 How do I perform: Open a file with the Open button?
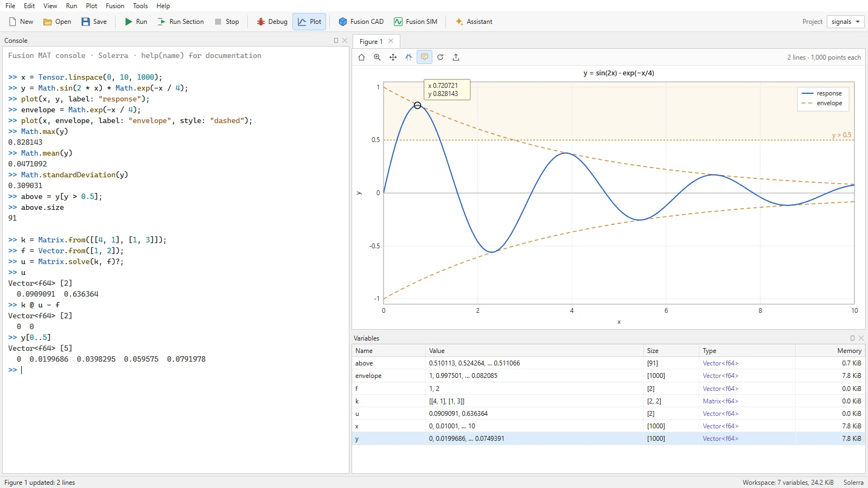(57, 22)
